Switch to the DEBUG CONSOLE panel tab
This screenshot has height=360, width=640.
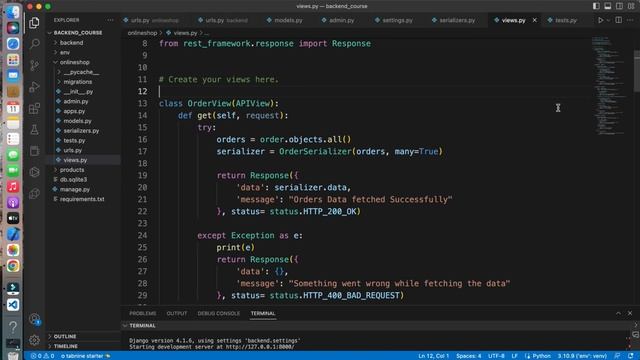pyautogui.click(x=219, y=313)
